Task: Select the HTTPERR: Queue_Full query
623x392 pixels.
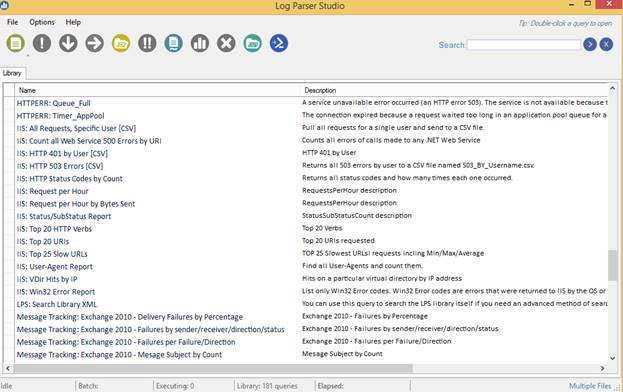Action: click(x=54, y=103)
